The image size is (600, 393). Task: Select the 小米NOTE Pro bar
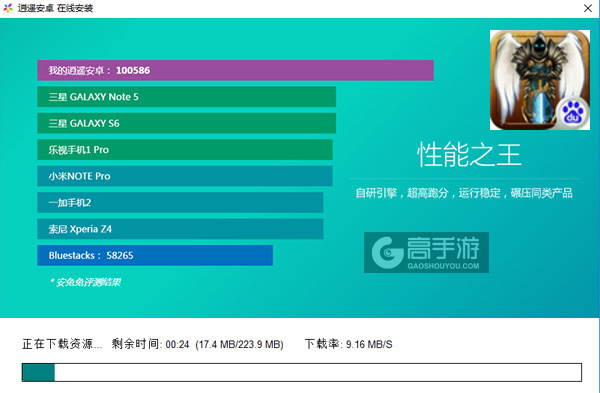click(x=185, y=176)
